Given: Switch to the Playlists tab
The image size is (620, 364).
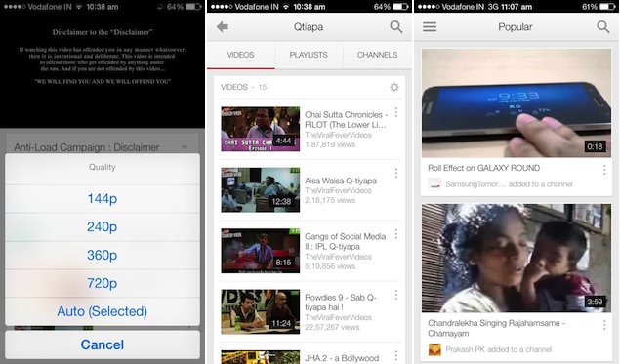Looking at the screenshot, I should pos(309,55).
